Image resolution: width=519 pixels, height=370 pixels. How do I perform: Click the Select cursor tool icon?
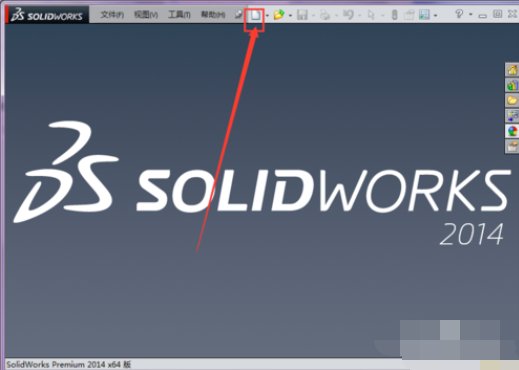click(x=371, y=15)
